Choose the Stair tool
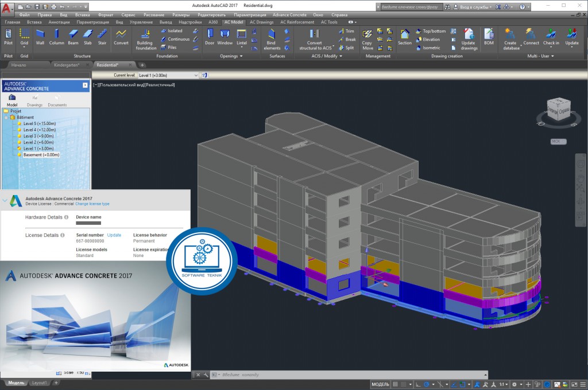Image resolution: width=588 pixels, height=390 pixels. (x=102, y=36)
